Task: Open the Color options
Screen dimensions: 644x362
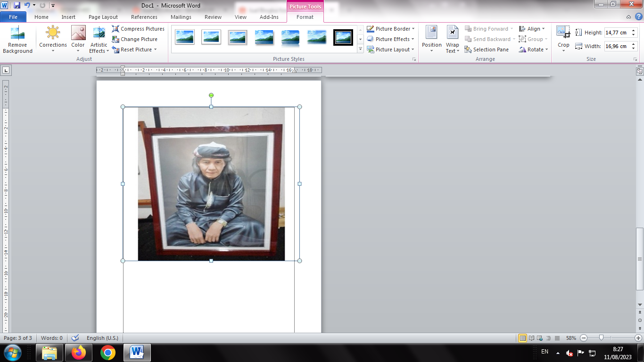Action: coord(78,40)
